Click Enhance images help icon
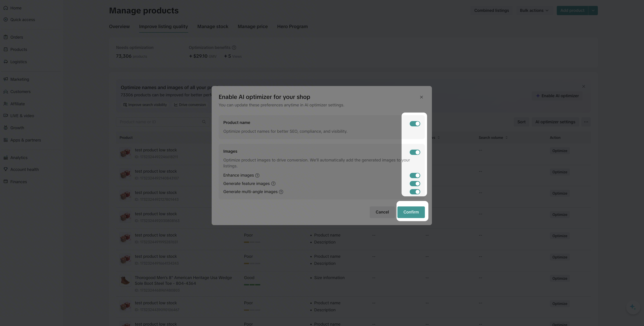The height and width of the screenshot is (326, 644). (x=257, y=176)
